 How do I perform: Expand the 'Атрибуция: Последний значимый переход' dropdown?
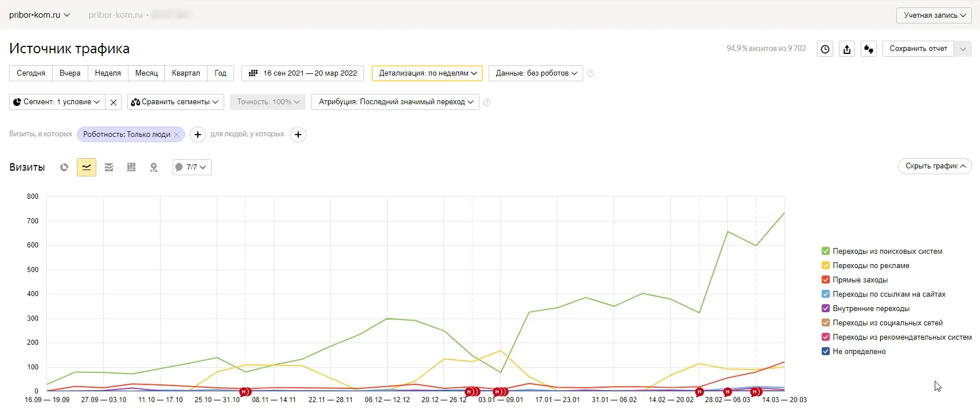click(395, 102)
